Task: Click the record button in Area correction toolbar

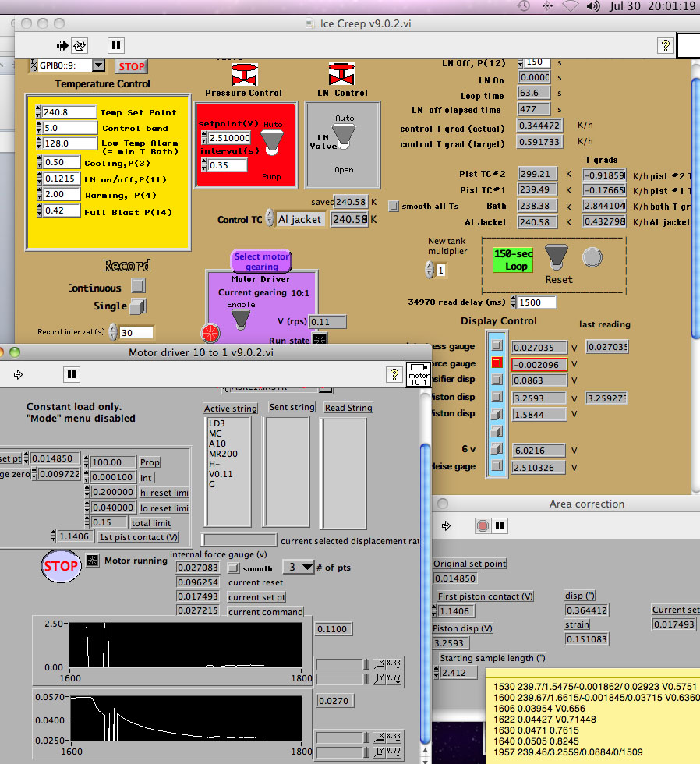Action: click(483, 526)
